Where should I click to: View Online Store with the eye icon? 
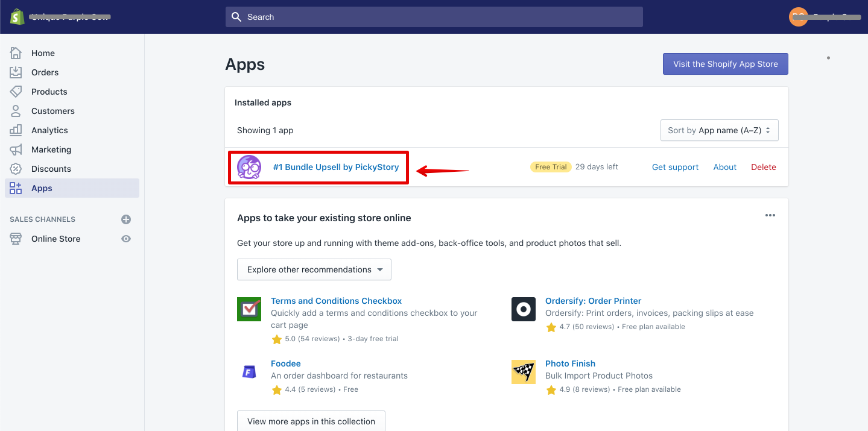pos(126,239)
